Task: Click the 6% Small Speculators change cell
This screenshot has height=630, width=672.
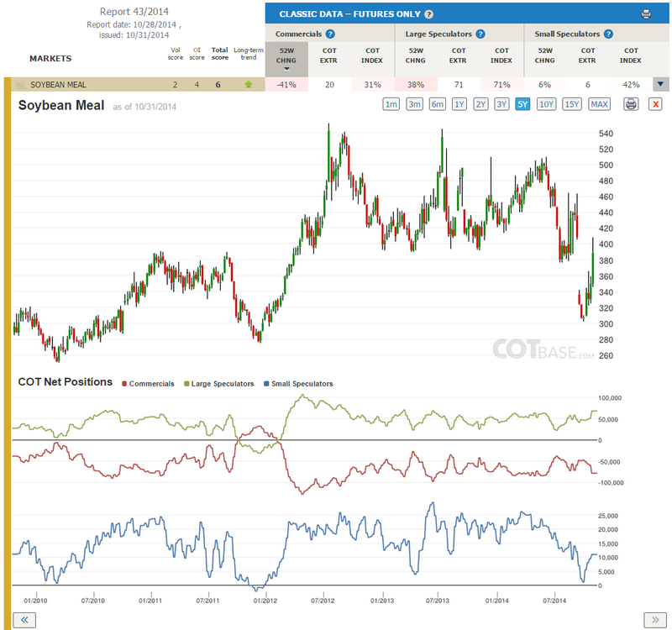Action: (x=544, y=85)
